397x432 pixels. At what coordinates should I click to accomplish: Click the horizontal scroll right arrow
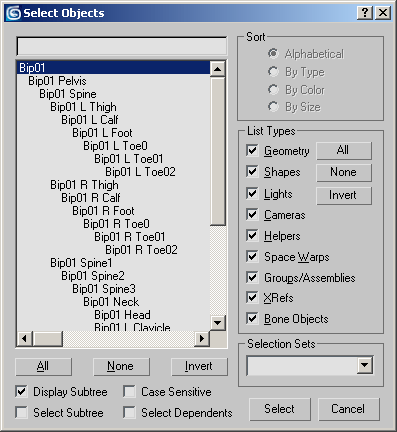pyautogui.click(x=202, y=339)
